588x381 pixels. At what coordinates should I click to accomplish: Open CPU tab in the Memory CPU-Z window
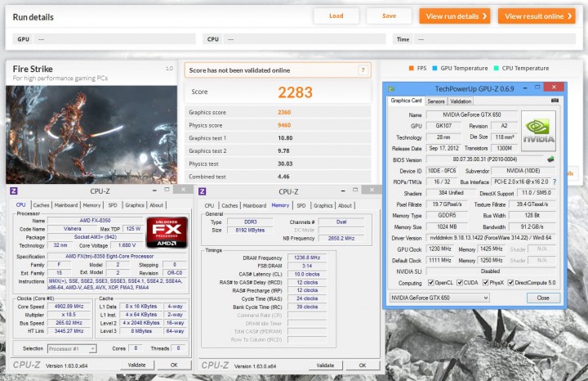tap(209, 205)
